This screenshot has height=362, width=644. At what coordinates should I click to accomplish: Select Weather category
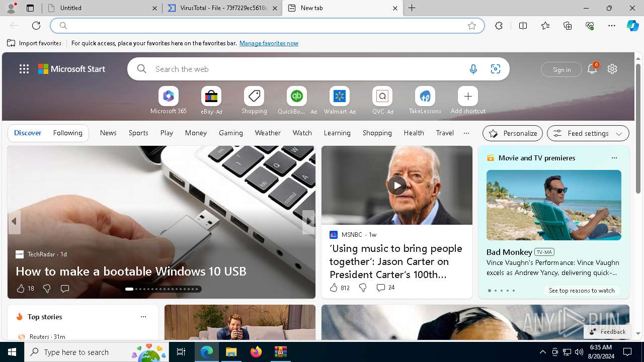268,133
